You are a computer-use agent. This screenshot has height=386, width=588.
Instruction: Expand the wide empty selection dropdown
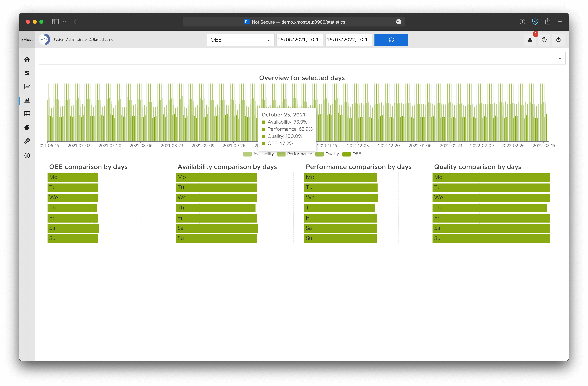click(302, 58)
